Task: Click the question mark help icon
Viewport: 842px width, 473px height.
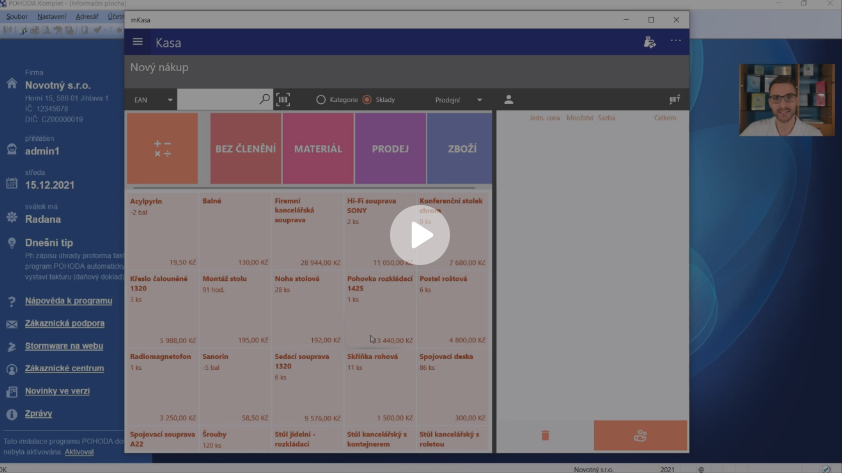Action: (12, 301)
